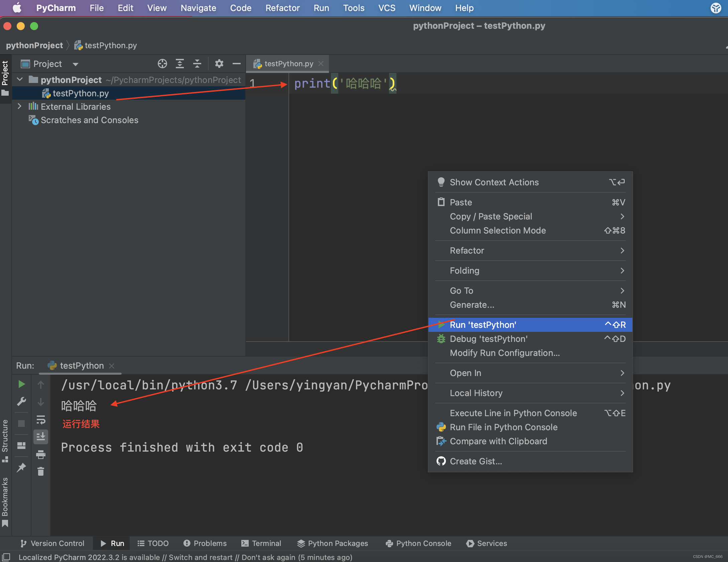Toggle scroll to end in Run console
This screenshot has width=728, height=562.
tap(41, 437)
